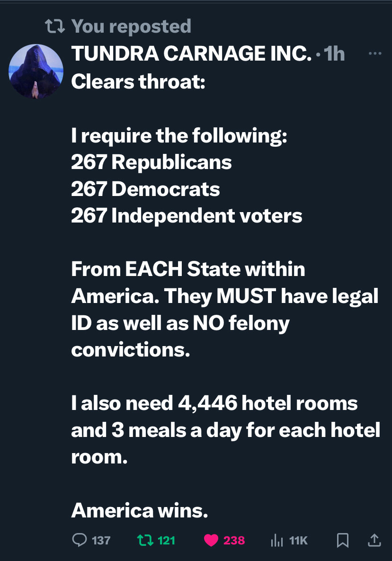Click the 11K views count
The image size is (392, 561).
point(298,540)
